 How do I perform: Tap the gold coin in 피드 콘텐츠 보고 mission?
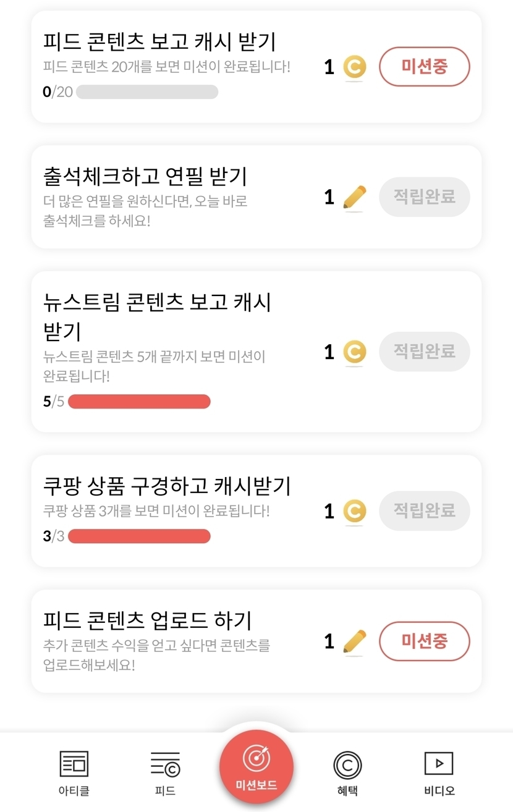click(x=354, y=67)
